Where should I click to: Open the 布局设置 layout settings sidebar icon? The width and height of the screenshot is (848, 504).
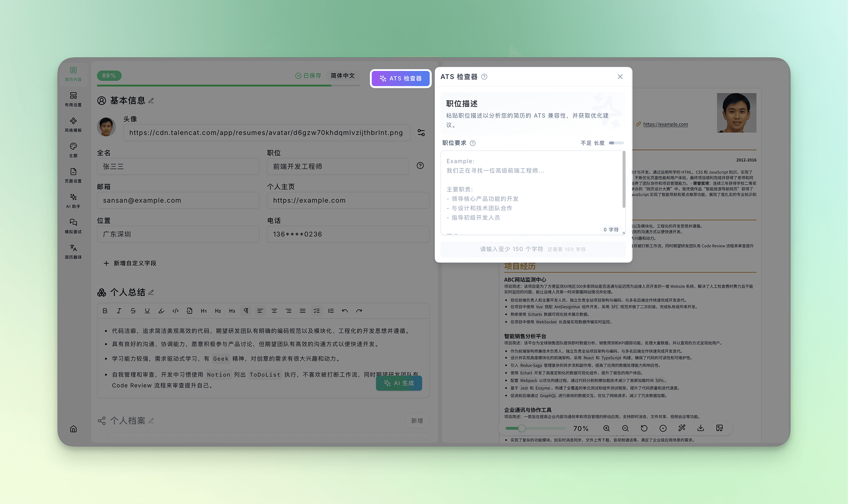point(73,99)
